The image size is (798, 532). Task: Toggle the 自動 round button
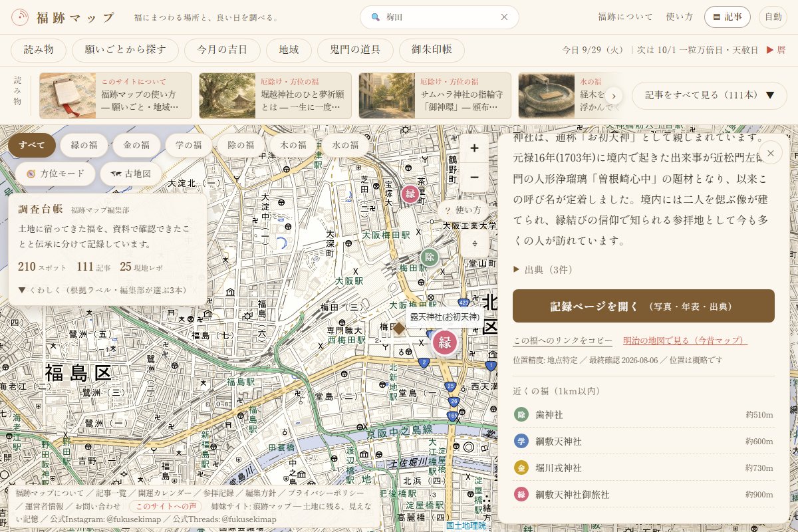[773, 17]
